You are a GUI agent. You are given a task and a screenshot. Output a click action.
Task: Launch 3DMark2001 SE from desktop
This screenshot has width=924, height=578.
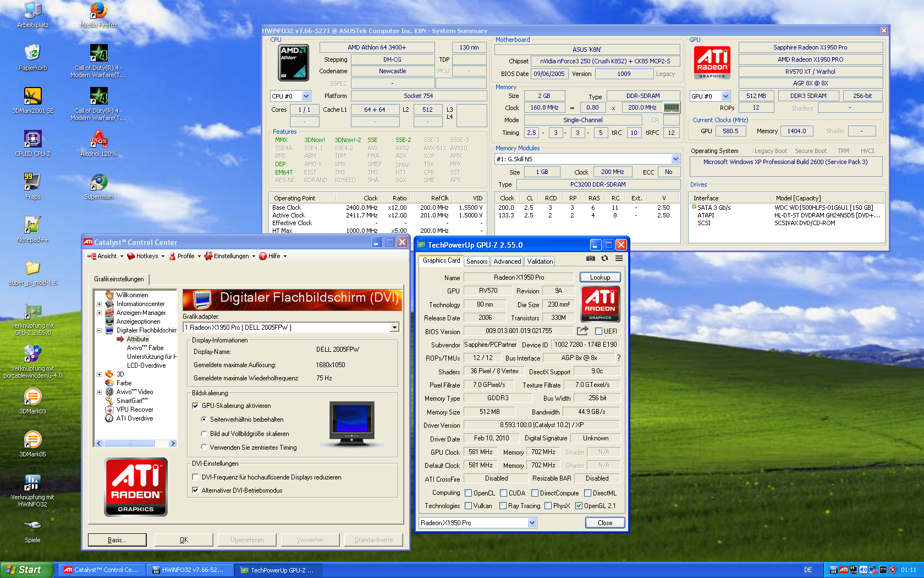tap(33, 100)
